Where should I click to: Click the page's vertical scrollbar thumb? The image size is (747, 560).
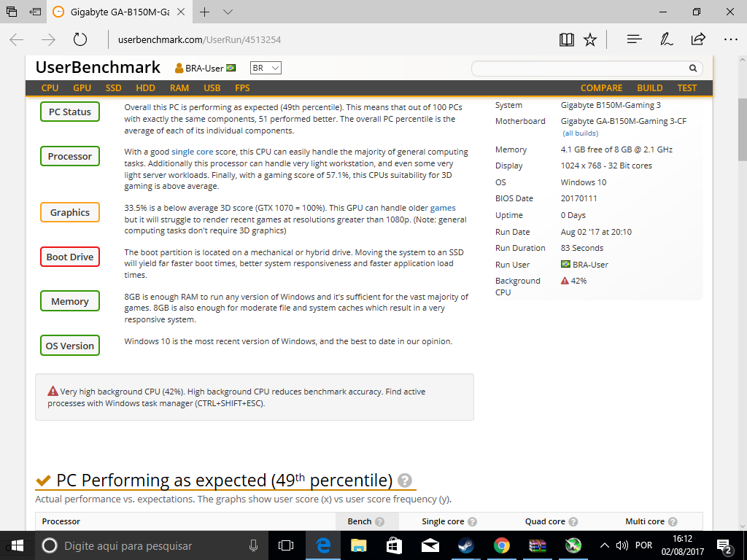(x=742, y=130)
